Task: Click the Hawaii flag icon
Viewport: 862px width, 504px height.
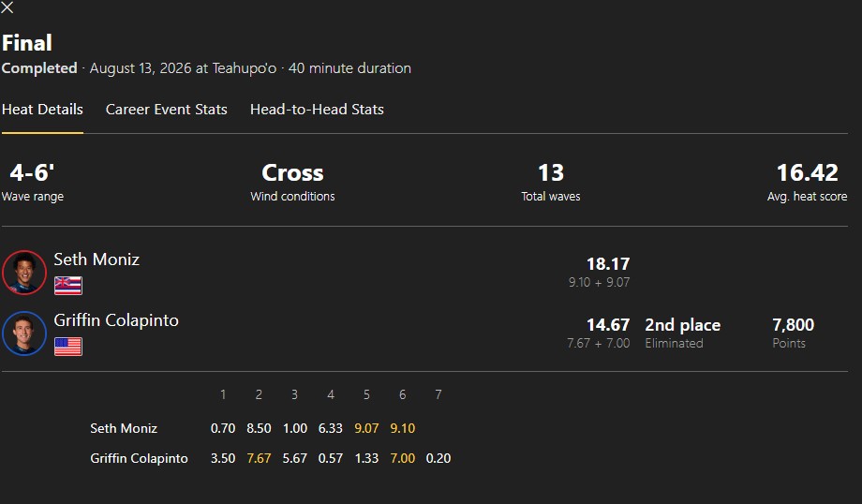Action: (68, 286)
